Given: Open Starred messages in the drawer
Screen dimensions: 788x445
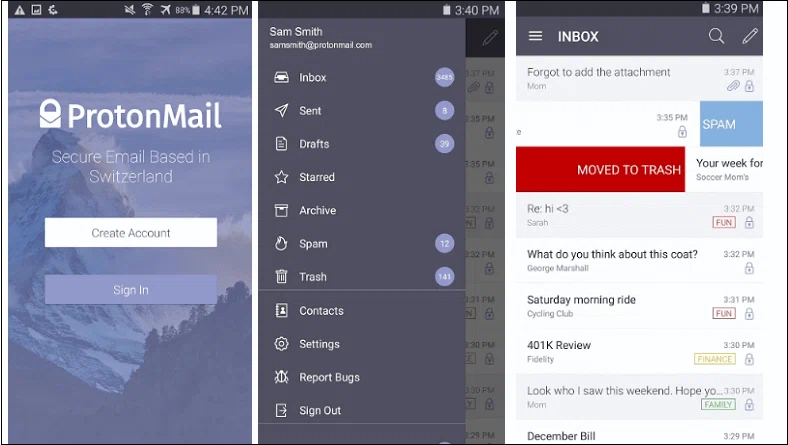Looking at the screenshot, I should 362,177.
